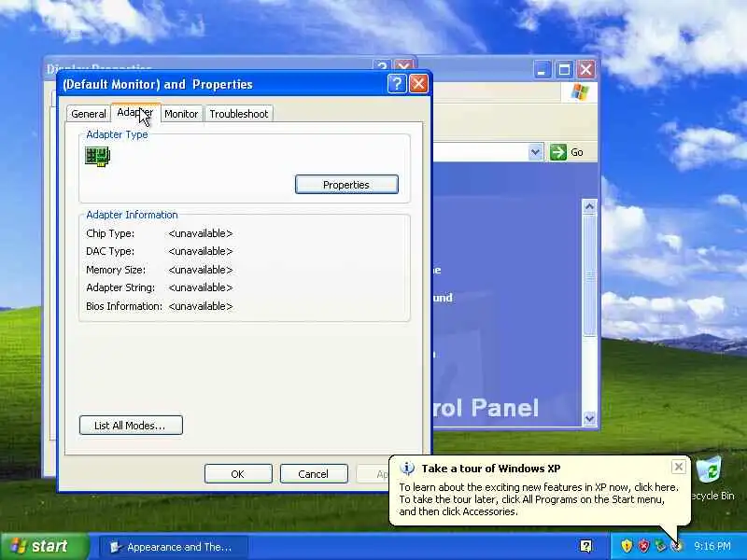Click the help question mark in the dialog title bar
747x560 pixels.
(397, 84)
